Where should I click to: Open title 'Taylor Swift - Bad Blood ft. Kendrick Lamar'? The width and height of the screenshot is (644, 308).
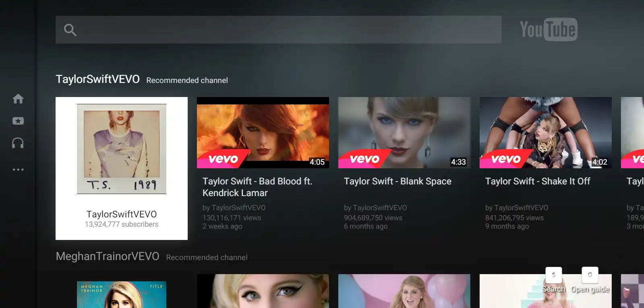click(257, 187)
